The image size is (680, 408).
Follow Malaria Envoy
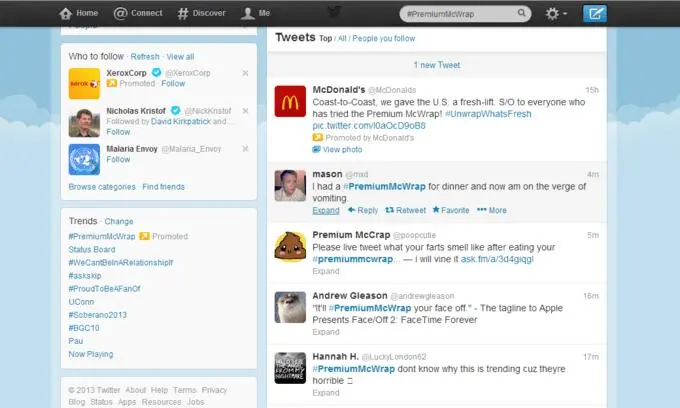pos(118,160)
